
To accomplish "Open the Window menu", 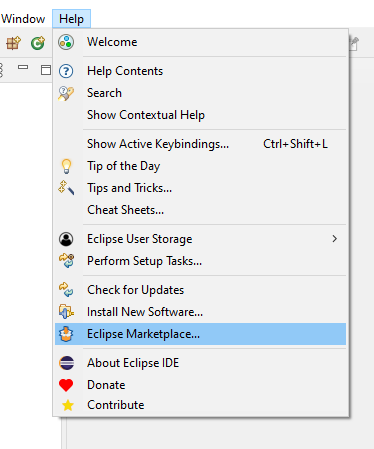I will coord(23,19).
